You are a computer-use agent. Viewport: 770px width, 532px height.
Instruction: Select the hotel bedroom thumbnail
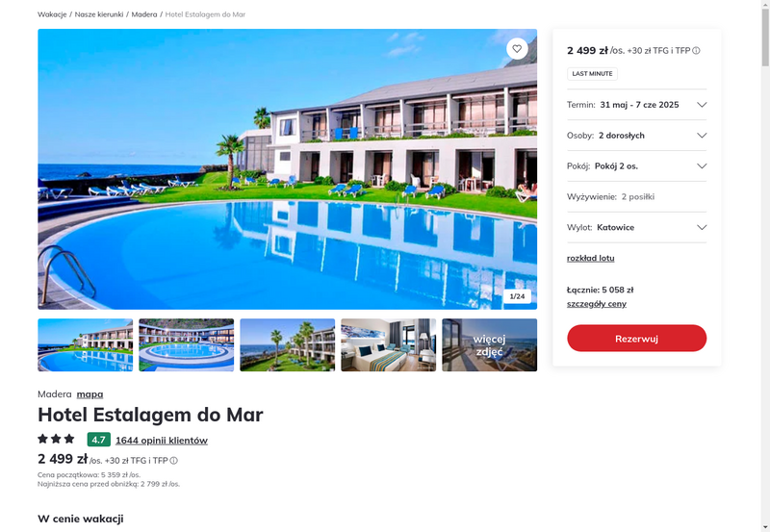click(389, 345)
